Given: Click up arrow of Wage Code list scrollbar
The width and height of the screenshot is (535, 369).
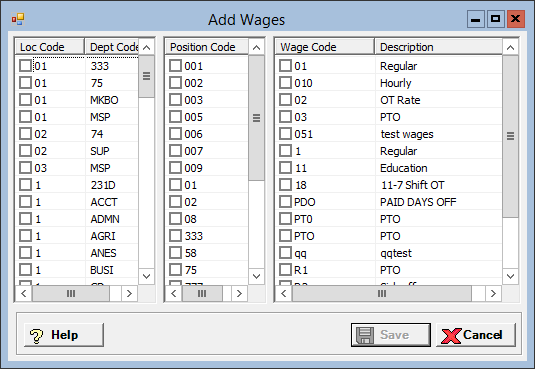Looking at the screenshot, I should tap(510, 47).
